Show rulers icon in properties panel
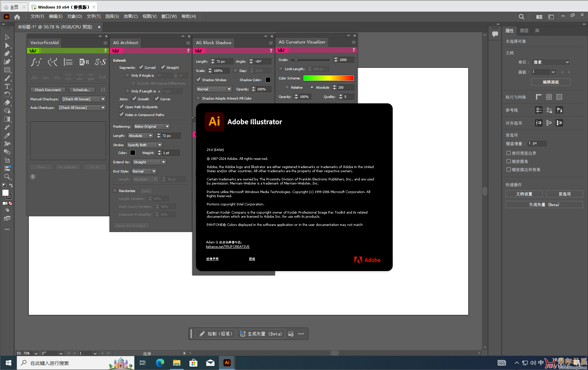 coord(538,97)
